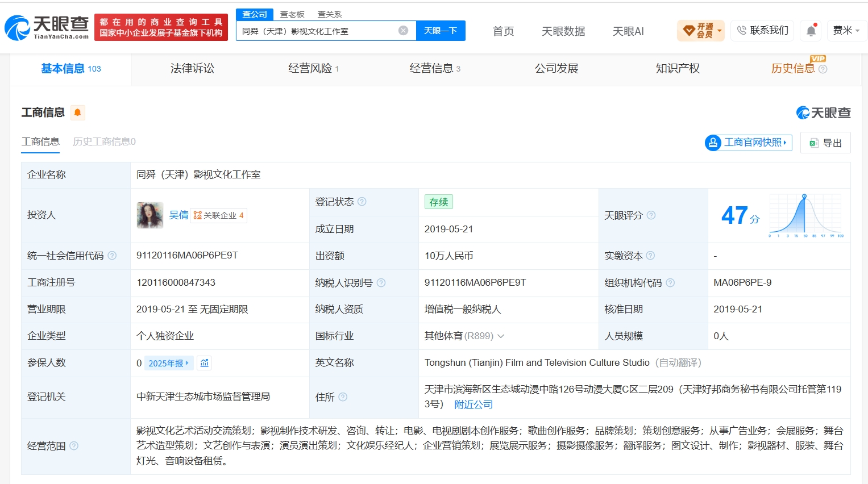
Task: Open the 开通会员 VIP dropdown
Action: point(701,31)
